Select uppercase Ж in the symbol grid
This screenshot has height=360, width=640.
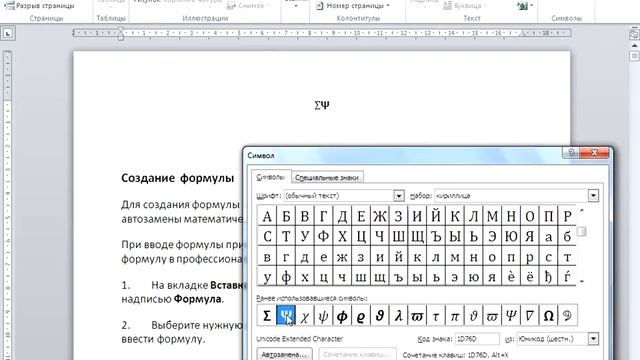(380, 216)
